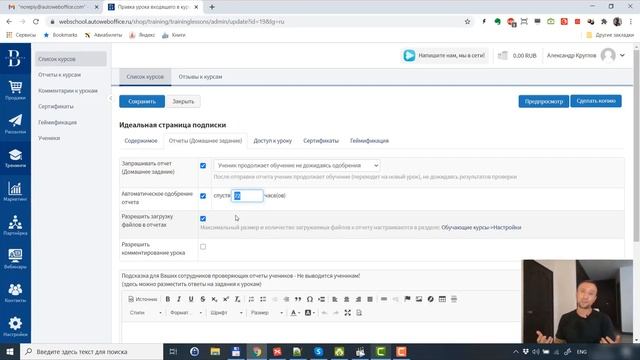Open the Отзывы к курсам tab
This screenshot has width=640, height=360.
200,77
